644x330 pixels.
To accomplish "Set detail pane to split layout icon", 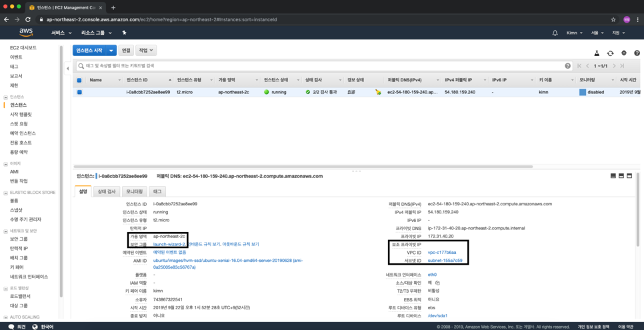I will point(621,176).
